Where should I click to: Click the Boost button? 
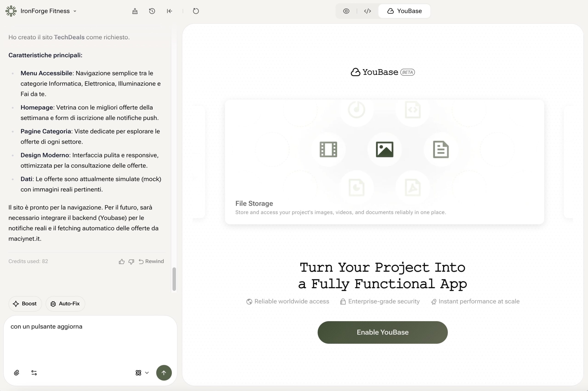click(25, 304)
